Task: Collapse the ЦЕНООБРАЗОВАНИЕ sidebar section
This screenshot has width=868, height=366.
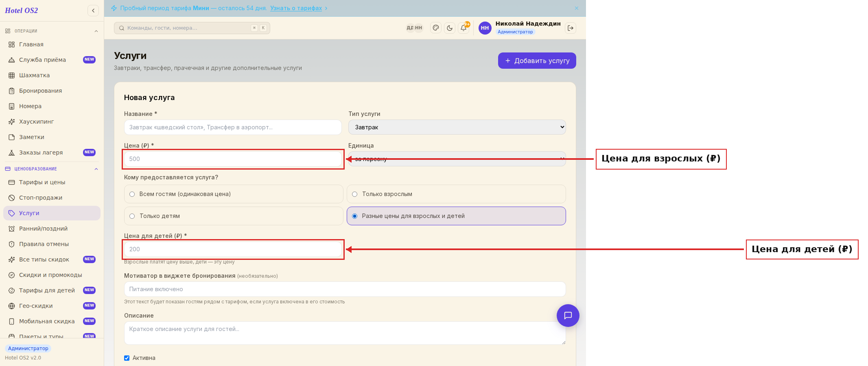Action: coord(96,169)
